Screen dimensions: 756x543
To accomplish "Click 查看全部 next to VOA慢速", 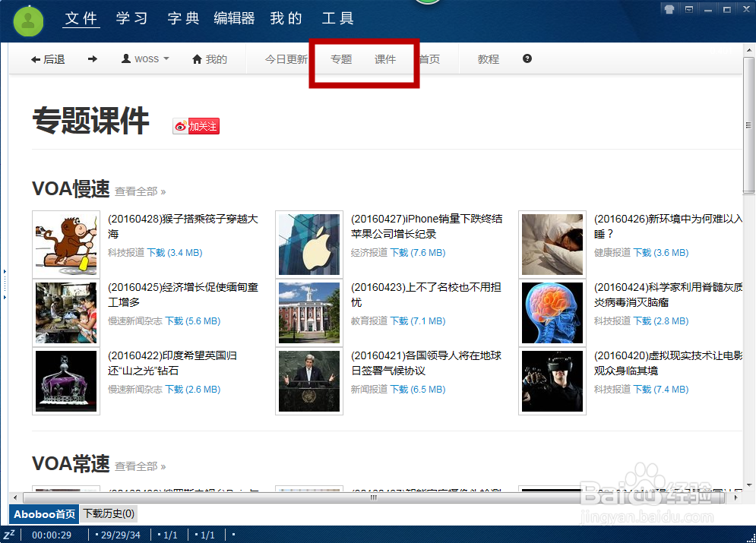I will (140, 191).
